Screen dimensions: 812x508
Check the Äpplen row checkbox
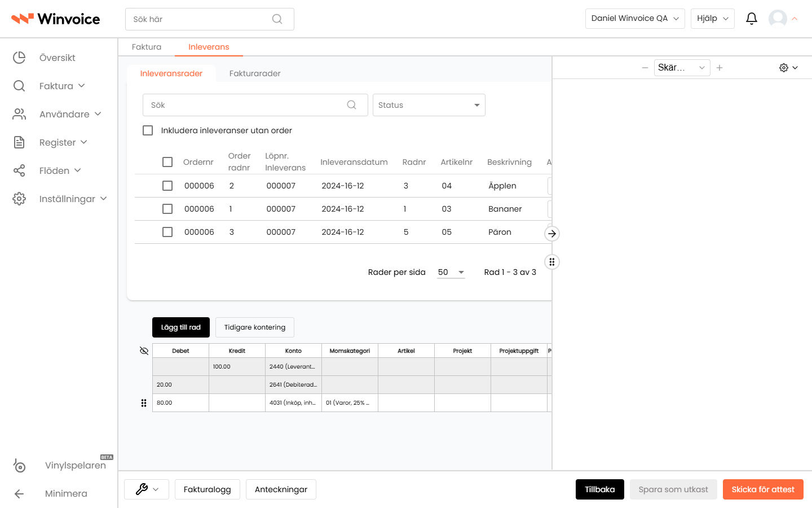pyautogui.click(x=167, y=186)
